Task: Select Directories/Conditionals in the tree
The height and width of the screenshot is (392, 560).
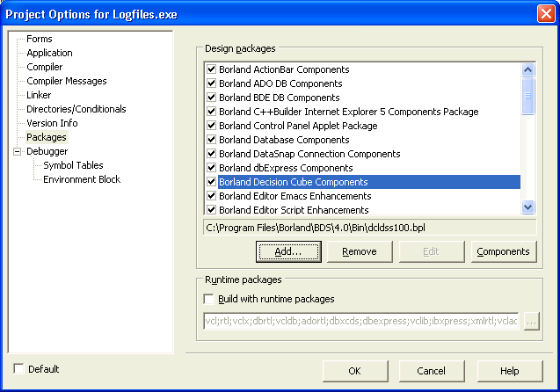Action: [x=76, y=109]
